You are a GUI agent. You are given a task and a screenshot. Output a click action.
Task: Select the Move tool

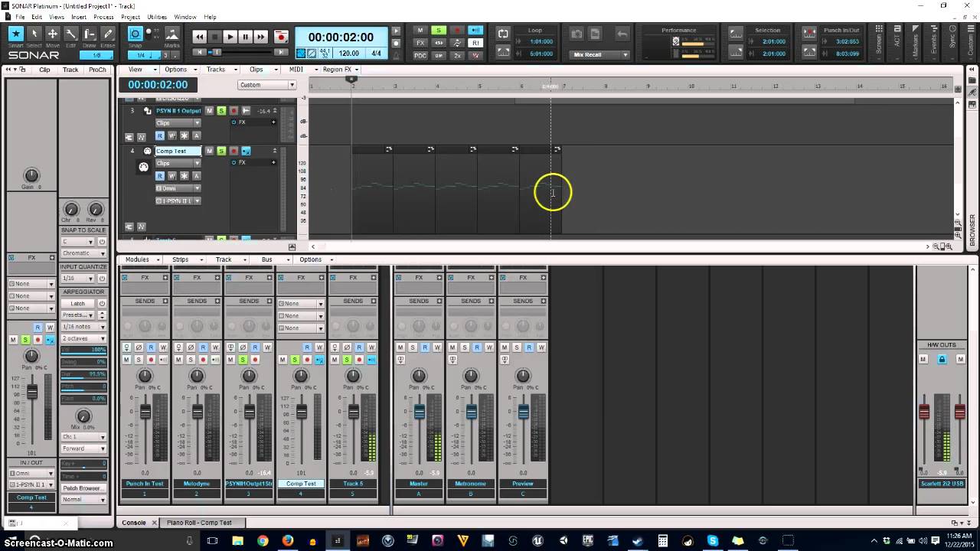(52, 34)
